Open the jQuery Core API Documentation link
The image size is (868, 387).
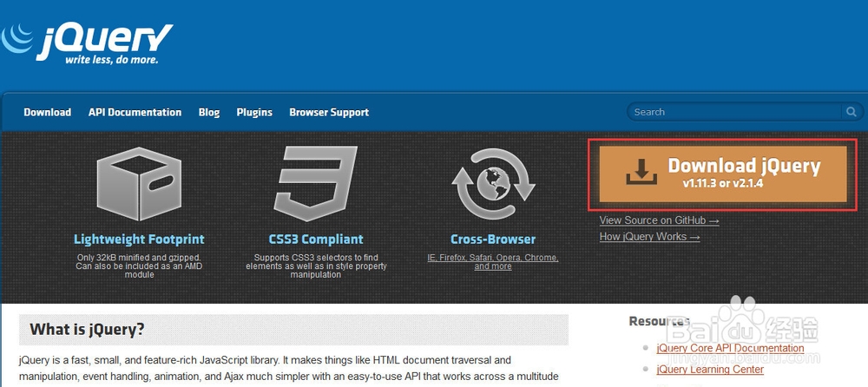pyautogui.click(x=730, y=349)
